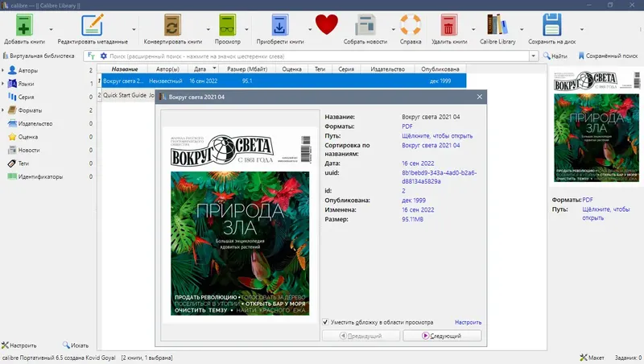
Task: Click the Виртуальная библиотека button
Action: pyautogui.click(x=39, y=56)
